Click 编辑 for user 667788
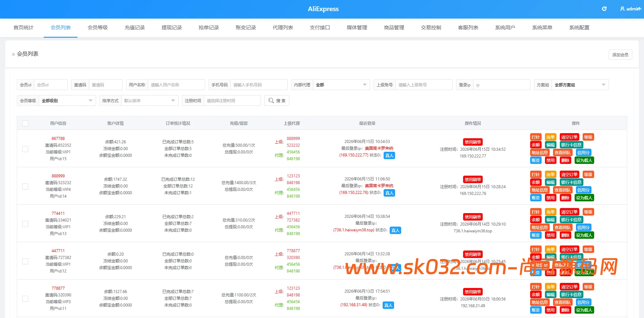The height and width of the screenshot is (318, 644). 550,145
